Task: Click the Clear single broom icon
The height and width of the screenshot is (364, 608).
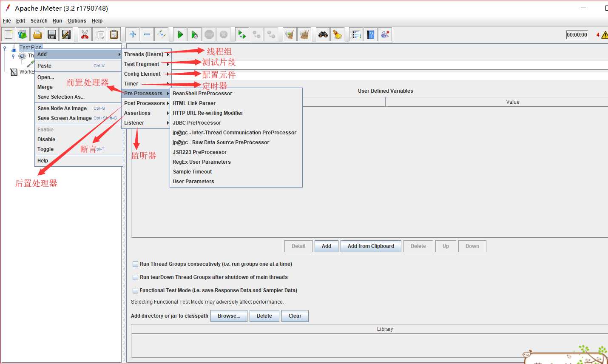Action: pos(290,34)
